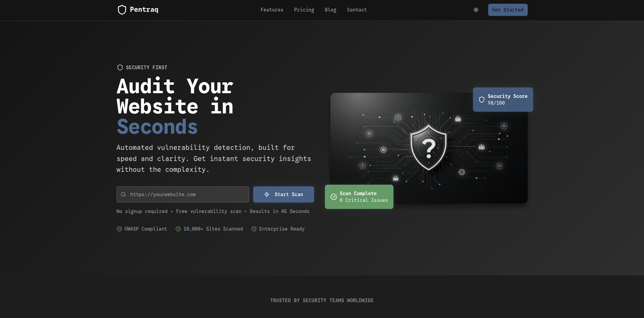Toggle the light/dark theme sun icon

476,10
